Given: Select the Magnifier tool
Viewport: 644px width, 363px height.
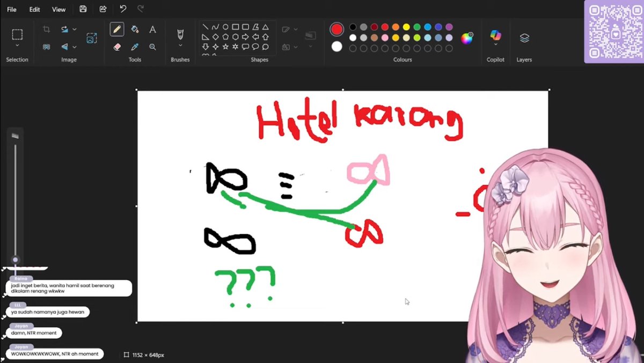Looking at the screenshot, I should pos(152,47).
